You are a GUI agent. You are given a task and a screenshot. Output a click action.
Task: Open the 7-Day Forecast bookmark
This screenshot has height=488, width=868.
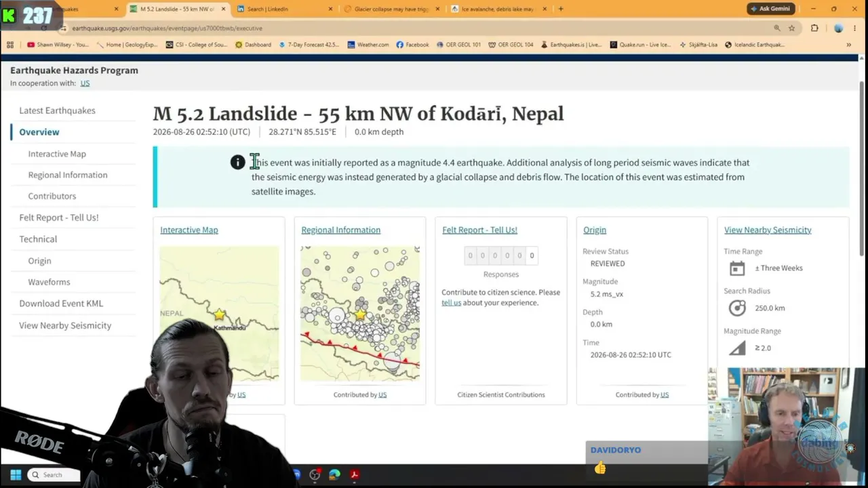[309, 45]
